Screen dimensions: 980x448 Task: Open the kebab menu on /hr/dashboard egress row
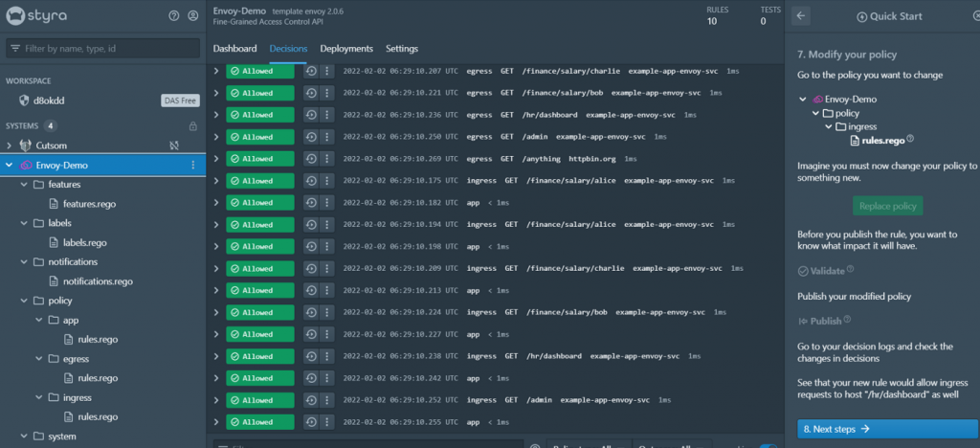[326, 115]
